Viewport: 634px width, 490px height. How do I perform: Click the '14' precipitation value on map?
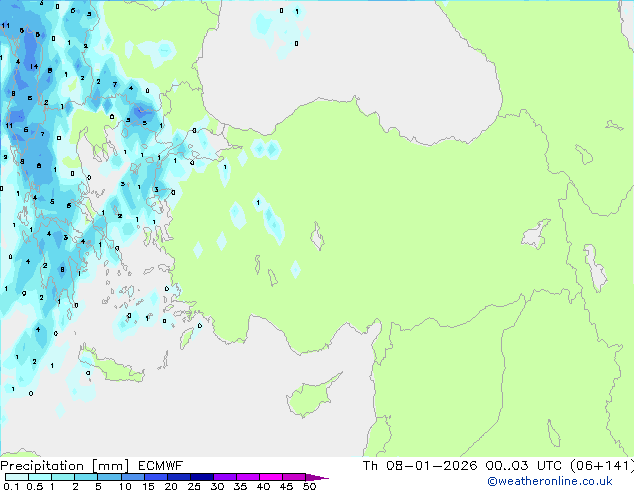point(34,66)
